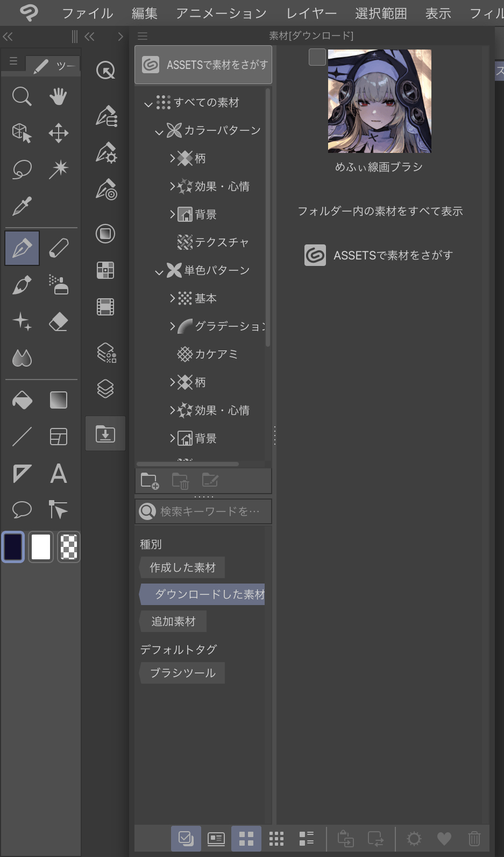
Task: Collapse the カラーパターン folder
Action: point(159,132)
